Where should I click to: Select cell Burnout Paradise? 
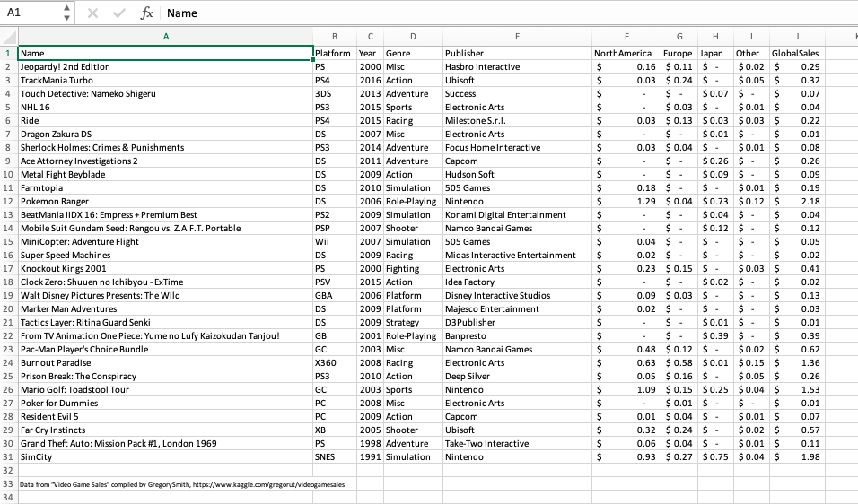(x=166, y=362)
